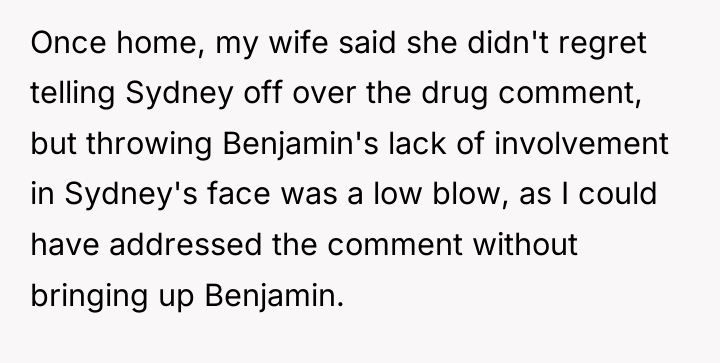Click on the word "throwing"
Image resolution: width=720 pixels, height=363 pixels.
point(149,145)
